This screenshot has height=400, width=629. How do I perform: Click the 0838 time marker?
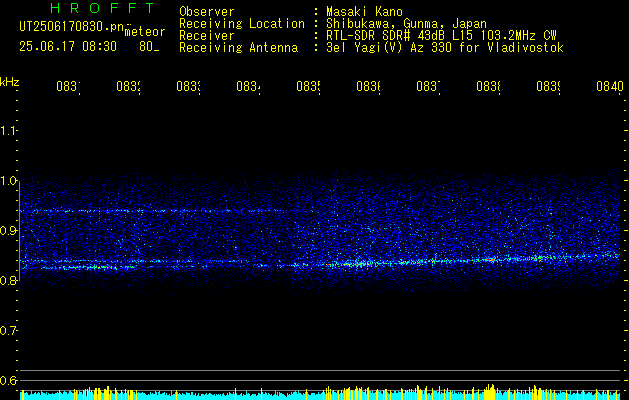point(488,87)
